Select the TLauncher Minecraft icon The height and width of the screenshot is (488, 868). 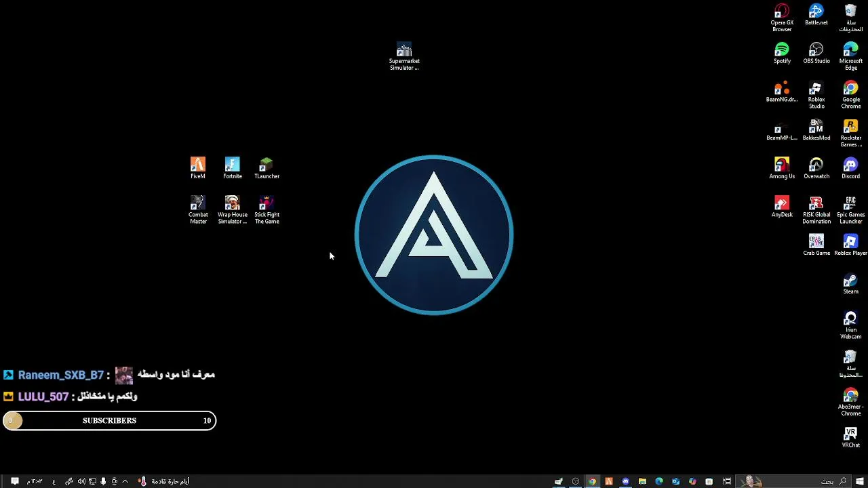pyautogui.click(x=267, y=169)
